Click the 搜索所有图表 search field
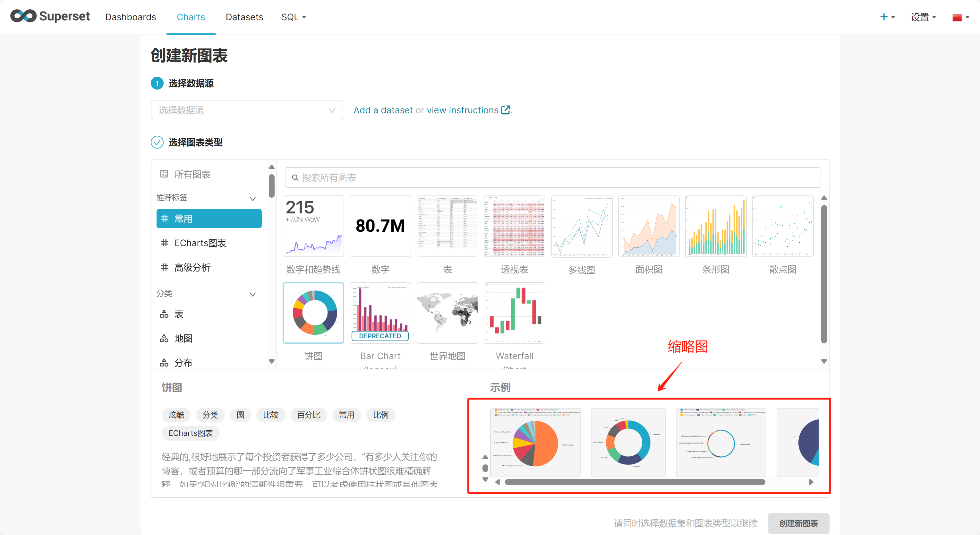 tap(552, 177)
